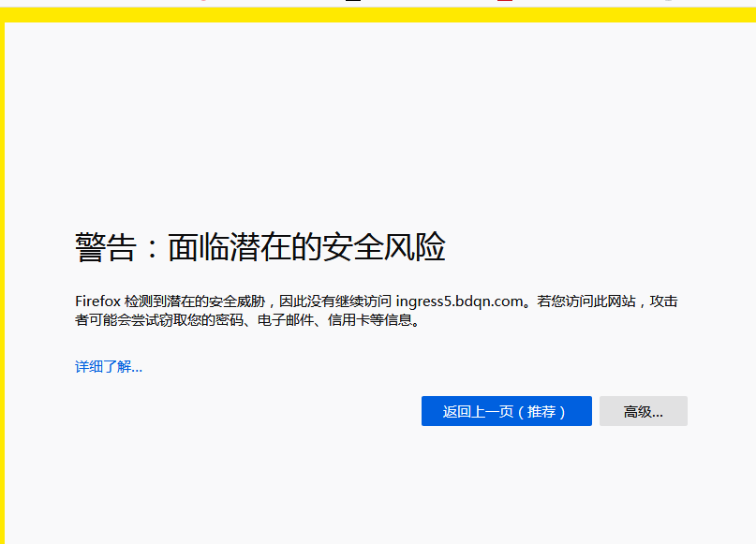Click the heading 警告：面临潜在的安全风险
This screenshot has height=544, width=756.
(259, 246)
